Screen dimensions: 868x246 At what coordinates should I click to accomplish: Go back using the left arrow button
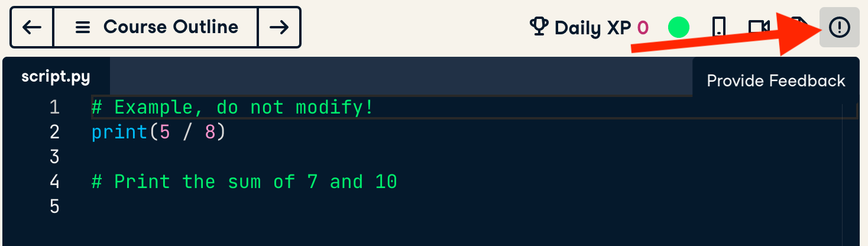tap(31, 27)
